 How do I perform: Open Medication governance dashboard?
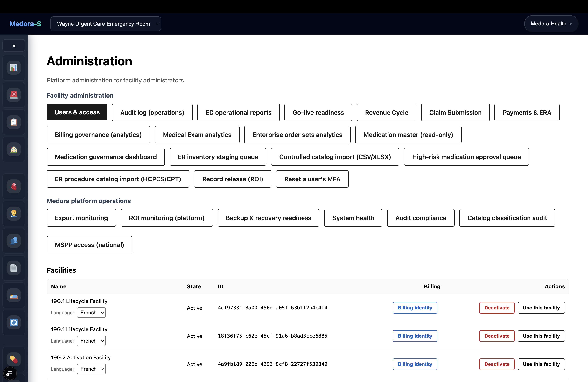(106, 157)
